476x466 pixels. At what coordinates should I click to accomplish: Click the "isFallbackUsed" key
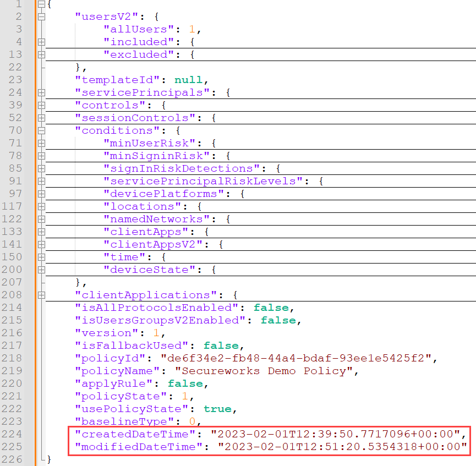[x=132, y=346]
